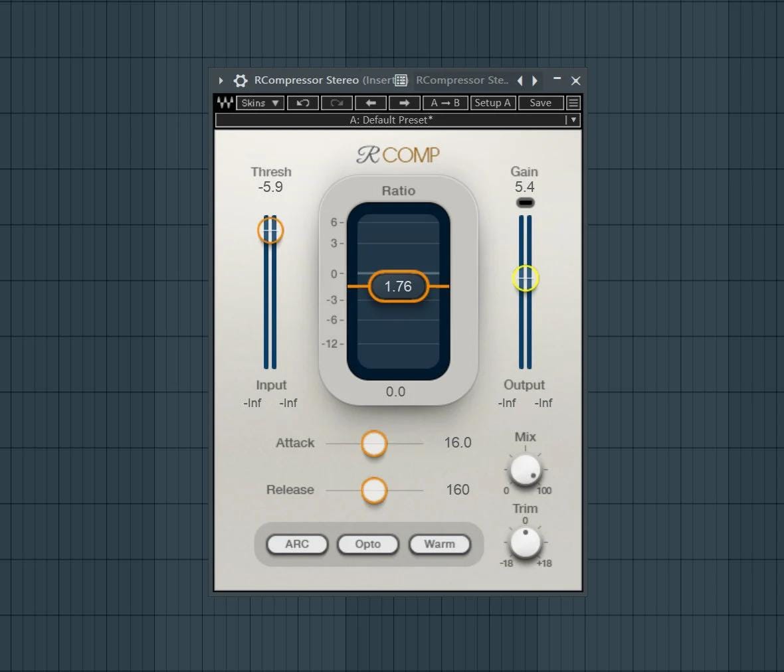Click the Save button
784x672 pixels.
[541, 103]
